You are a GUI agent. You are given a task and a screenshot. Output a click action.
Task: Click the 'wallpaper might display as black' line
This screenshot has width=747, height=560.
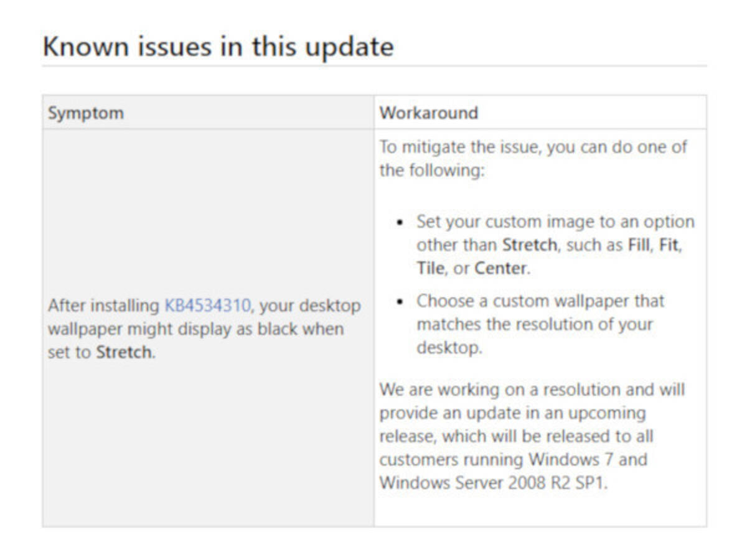[195, 329]
